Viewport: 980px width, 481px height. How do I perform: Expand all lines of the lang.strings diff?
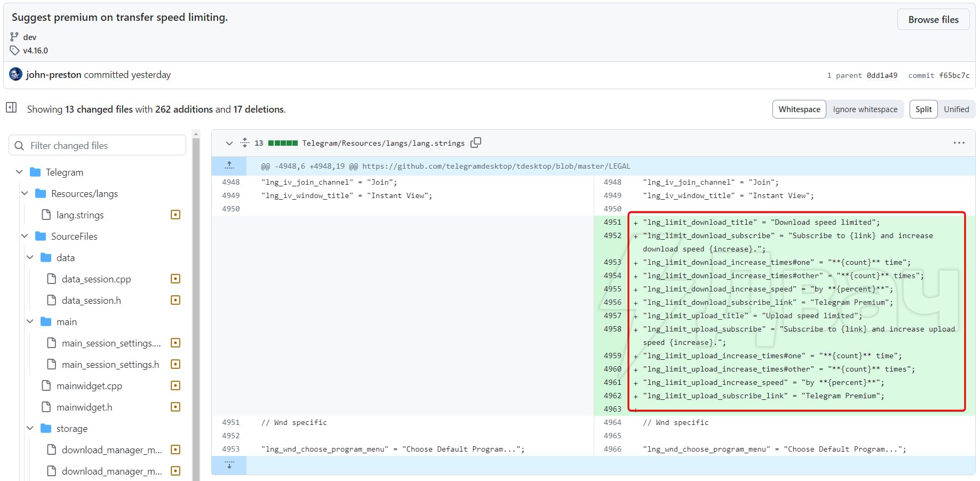click(245, 143)
